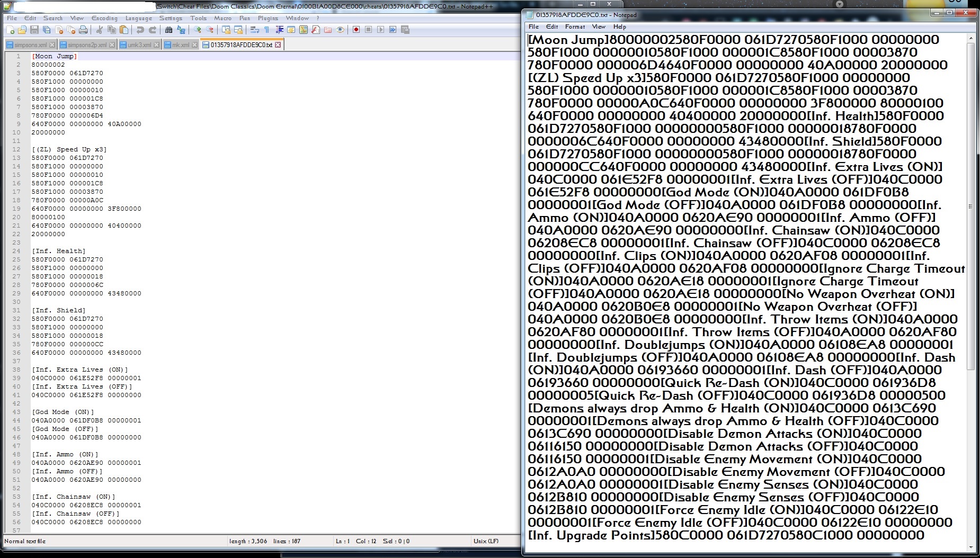980x558 pixels.
Task: Zoom out using the magnifier minus icon
Action: (210, 30)
